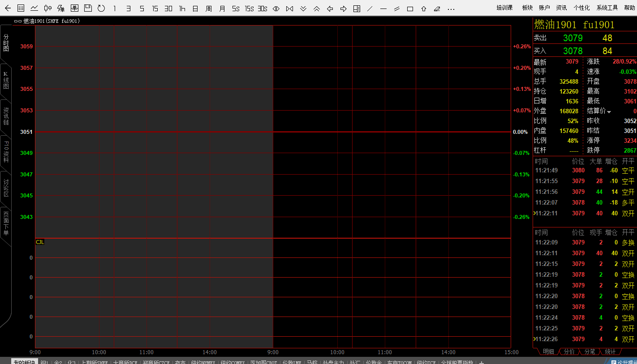This screenshot has height=364, width=637.
Task: Open the K线图 side tab
Action: pyautogui.click(x=6, y=81)
